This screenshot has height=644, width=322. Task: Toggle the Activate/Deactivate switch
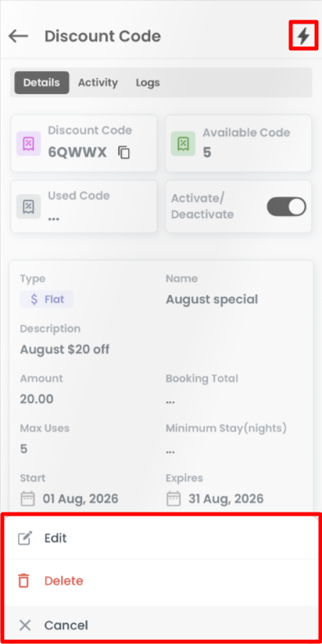pyautogui.click(x=286, y=207)
